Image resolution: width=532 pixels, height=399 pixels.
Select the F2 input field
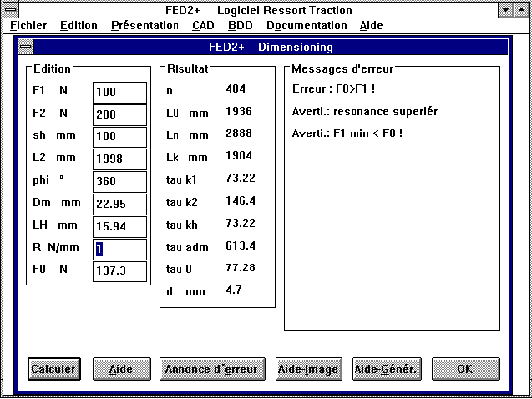pyautogui.click(x=119, y=114)
